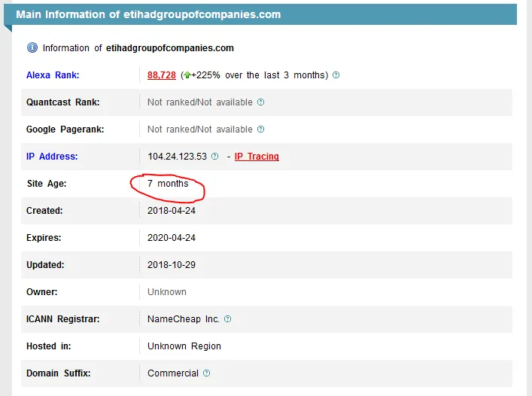Click the 88,728 rank number link
Screen dimensions: 532x396
[x=162, y=75]
